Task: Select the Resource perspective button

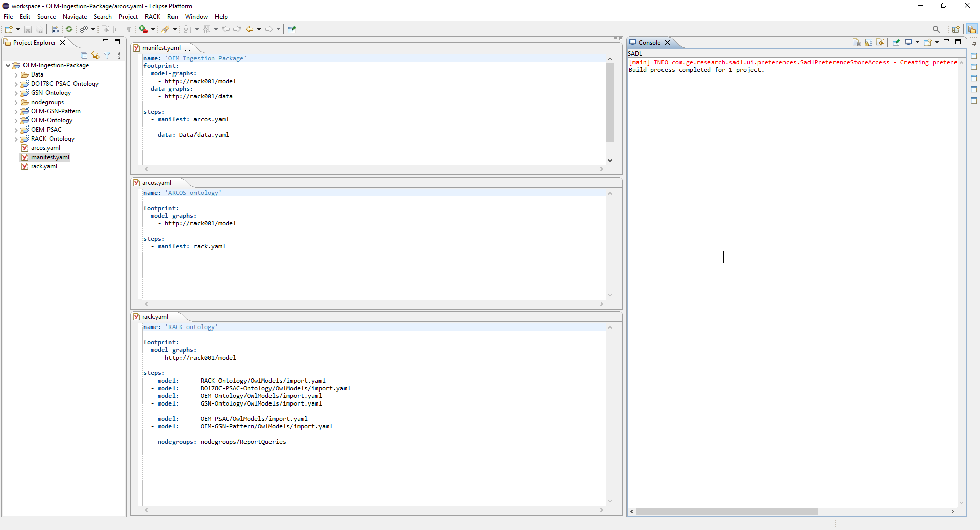Action: point(972,29)
